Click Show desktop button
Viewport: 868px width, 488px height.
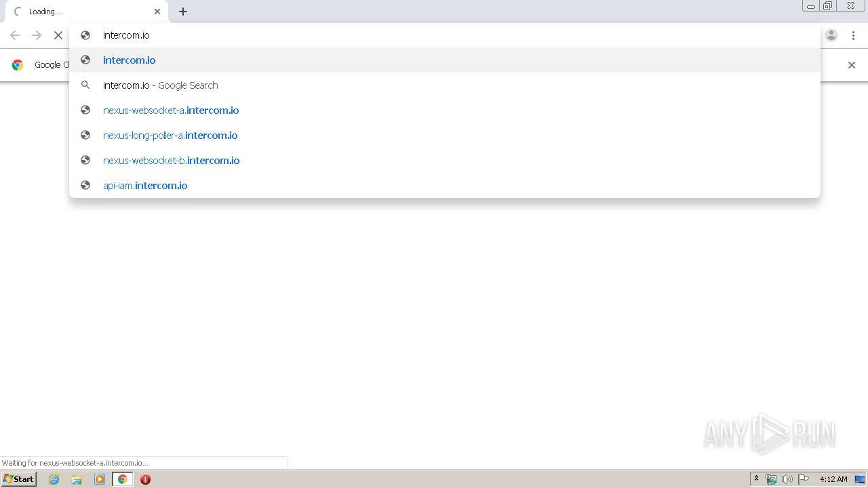tap(860, 479)
